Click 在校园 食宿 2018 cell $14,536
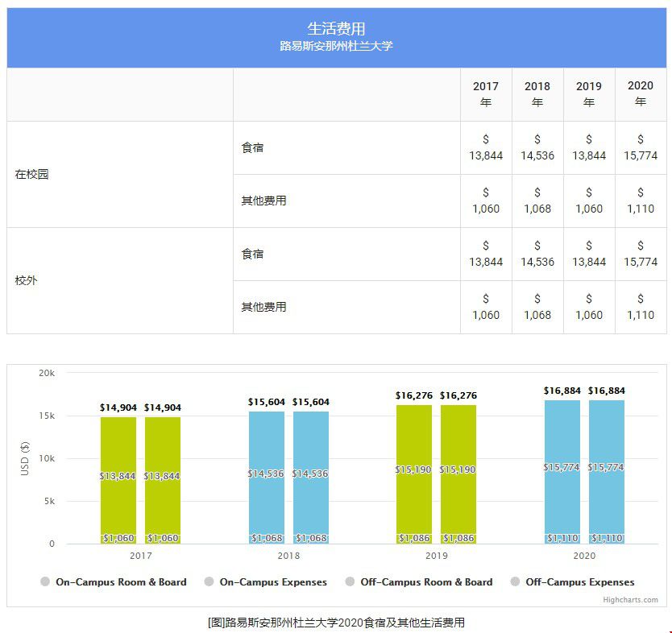672x633 pixels. coord(537,147)
